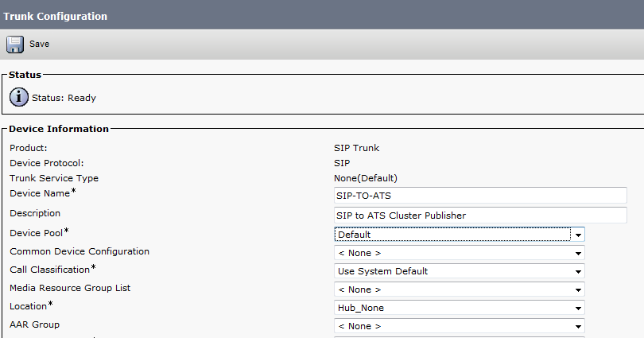Viewport: 644px width, 338px height.
Task: Focus the Description text field
Action: (x=480, y=216)
